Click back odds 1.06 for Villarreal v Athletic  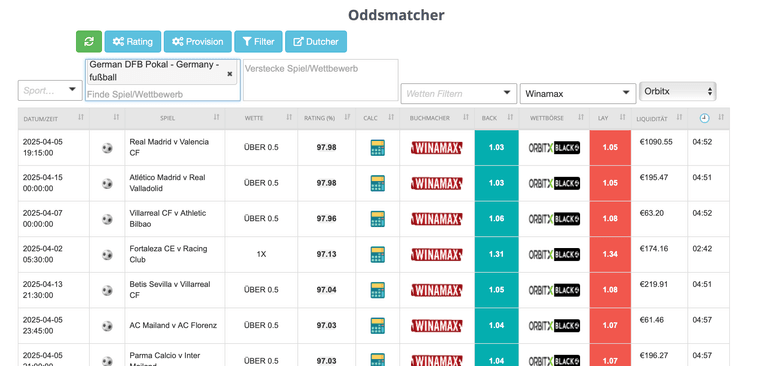point(496,219)
